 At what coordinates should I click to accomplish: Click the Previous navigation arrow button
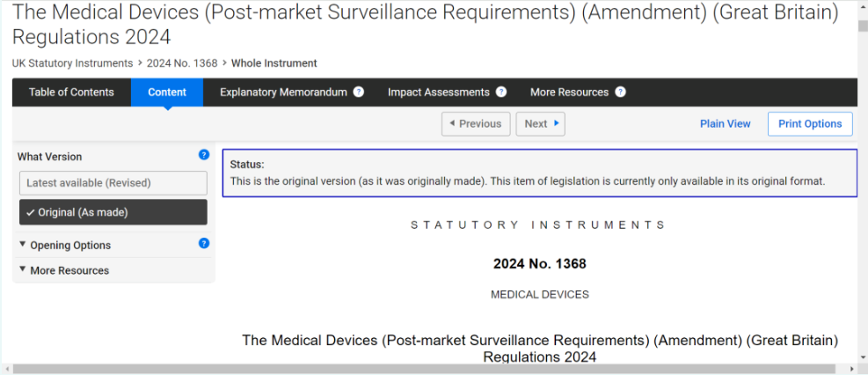click(475, 124)
